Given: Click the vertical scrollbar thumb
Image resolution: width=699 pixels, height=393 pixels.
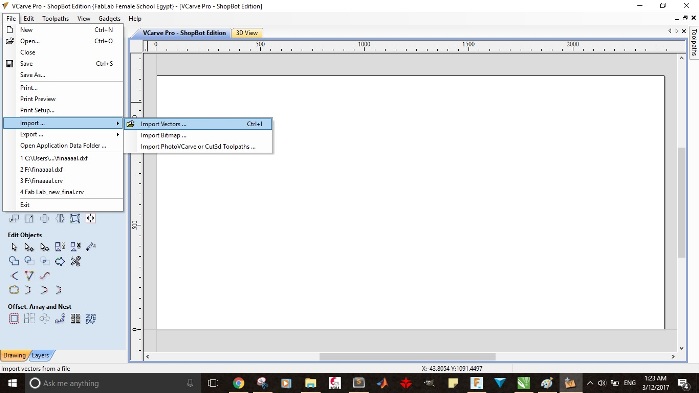Looking at the screenshot, I should pyautogui.click(x=682, y=203).
